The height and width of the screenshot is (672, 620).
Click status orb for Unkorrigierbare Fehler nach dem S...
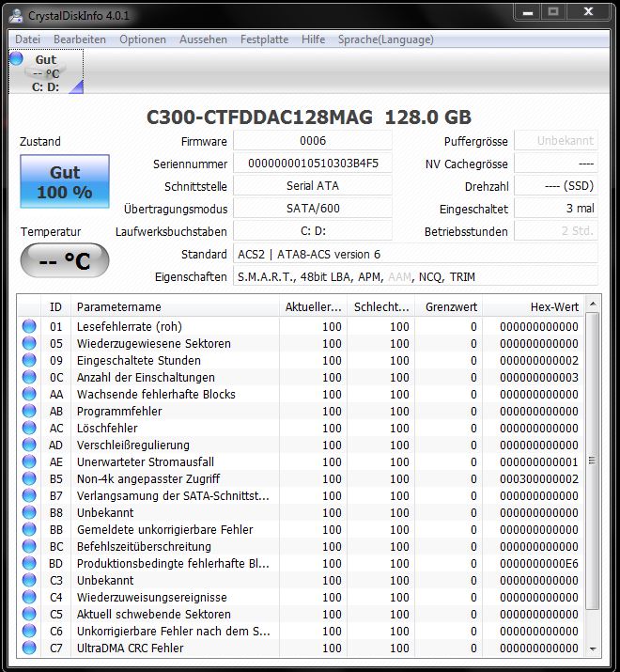tap(29, 632)
